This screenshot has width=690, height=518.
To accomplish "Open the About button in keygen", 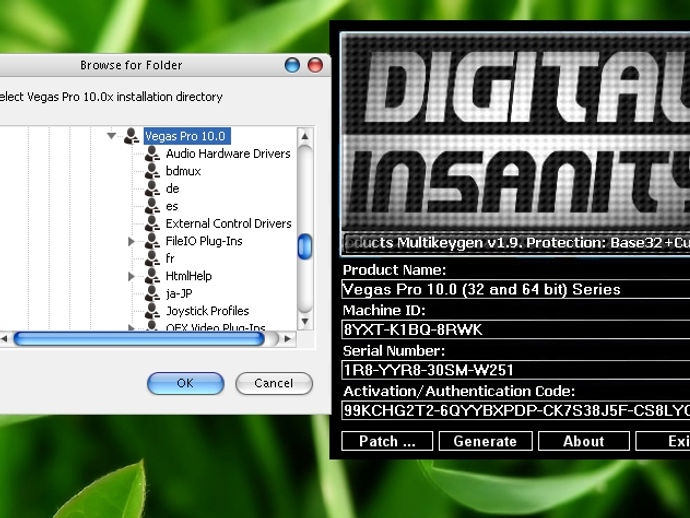I will click(x=584, y=441).
